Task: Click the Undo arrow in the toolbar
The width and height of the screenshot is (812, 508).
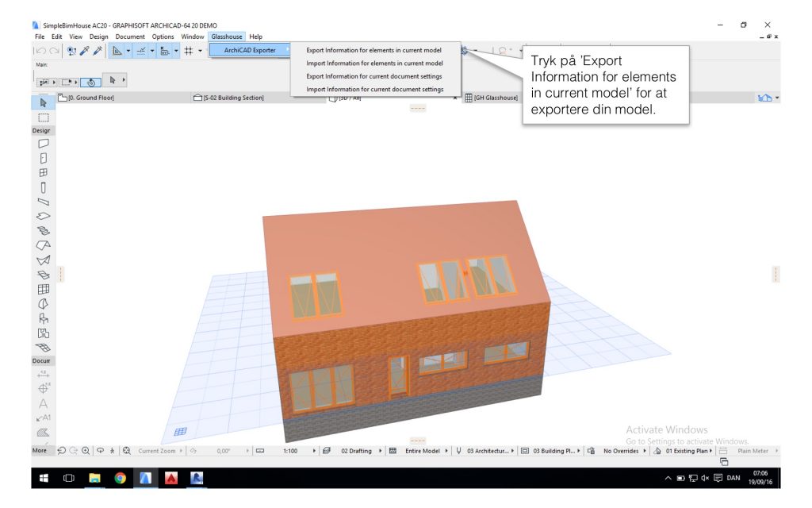Action: pyautogui.click(x=40, y=51)
